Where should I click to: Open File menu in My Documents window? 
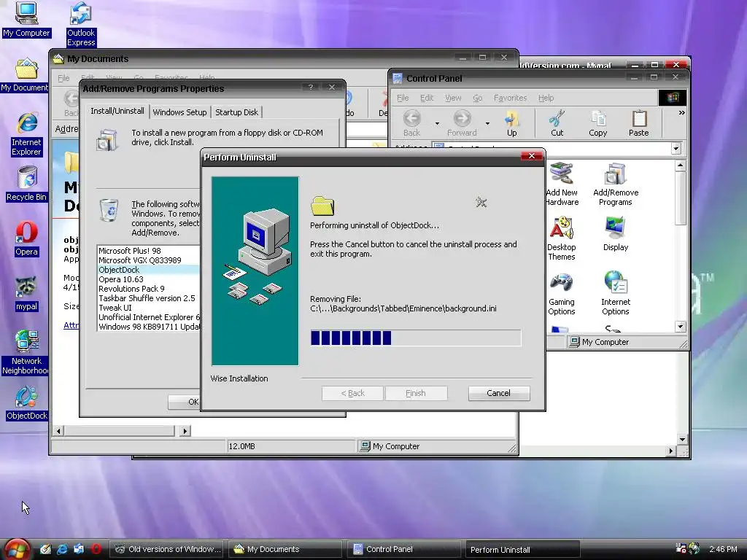click(63, 78)
